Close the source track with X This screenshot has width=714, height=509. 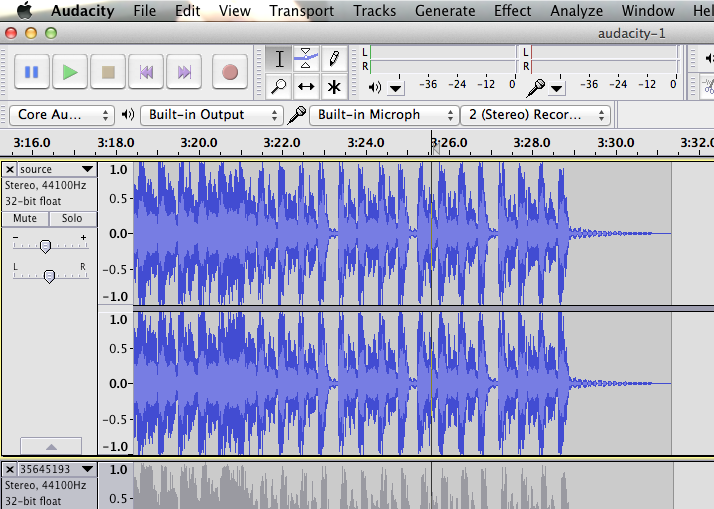pos(10,169)
